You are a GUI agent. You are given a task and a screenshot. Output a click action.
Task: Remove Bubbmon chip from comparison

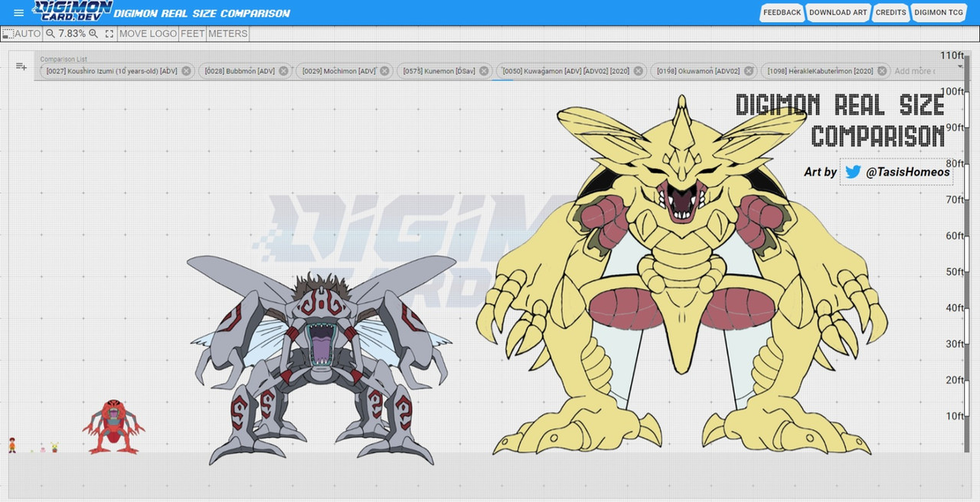[x=283, y=71]
